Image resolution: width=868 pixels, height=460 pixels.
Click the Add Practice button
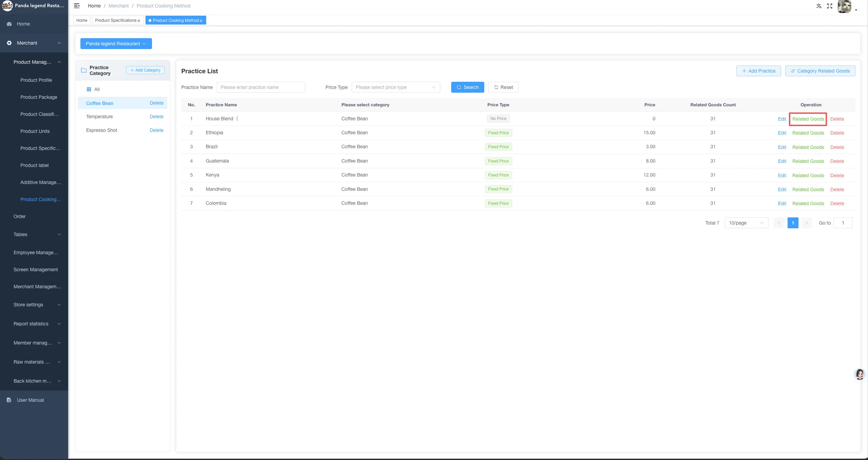coord(759,71)
